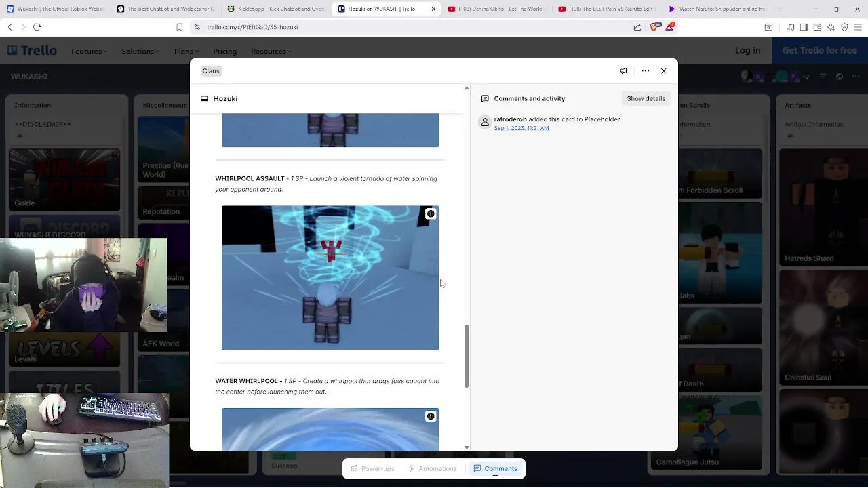The image size is (868, 488).
Task: Click the Artifacts list header
Action: (797, 105)
